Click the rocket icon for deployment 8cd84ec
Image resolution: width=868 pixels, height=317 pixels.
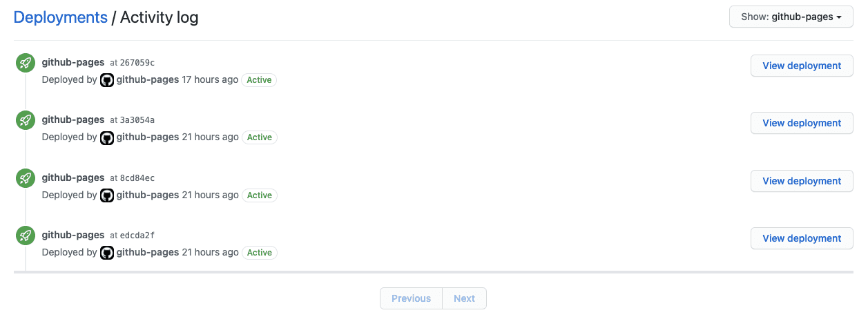pos(26,178)
